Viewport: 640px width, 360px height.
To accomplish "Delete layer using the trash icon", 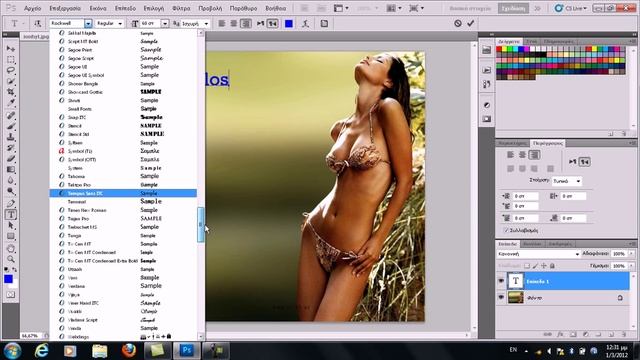I will tap(624, 334).
